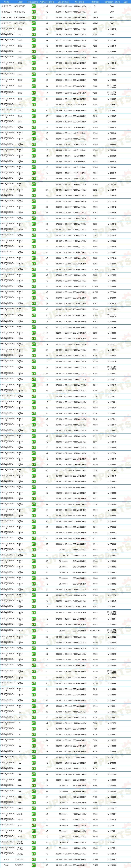Image resolution: width=131 pixels, height=868 pixels.
Task: Click the Nadwozie column header
Action: (95, 2)
